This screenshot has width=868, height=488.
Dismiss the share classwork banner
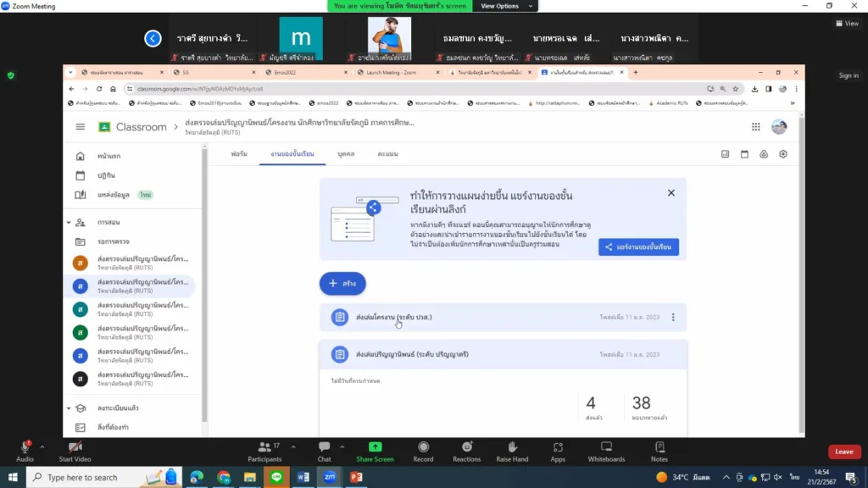coord(671,192)
